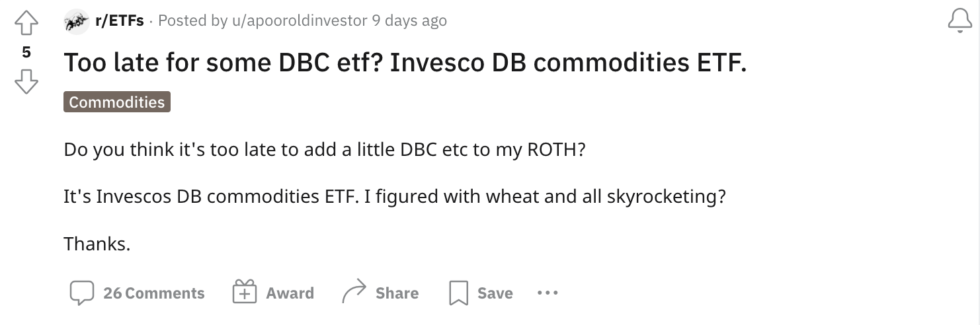Select the 'Award' text label
This screenshot has width=980, height=325.
coord(290,293)
